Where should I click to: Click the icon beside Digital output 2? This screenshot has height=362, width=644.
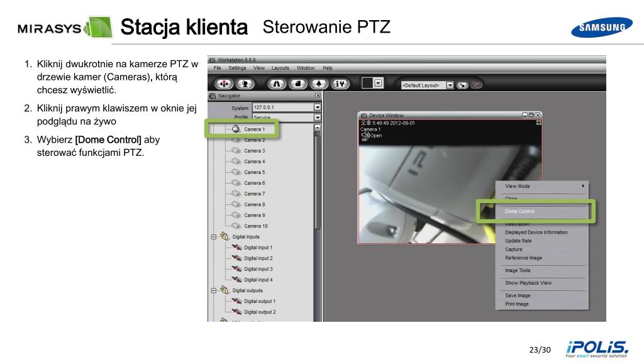point(236,312)
